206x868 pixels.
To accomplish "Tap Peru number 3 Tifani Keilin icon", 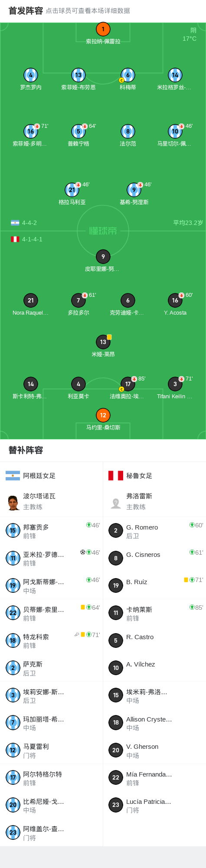I will pyautogui.click(x=175, y=384).
